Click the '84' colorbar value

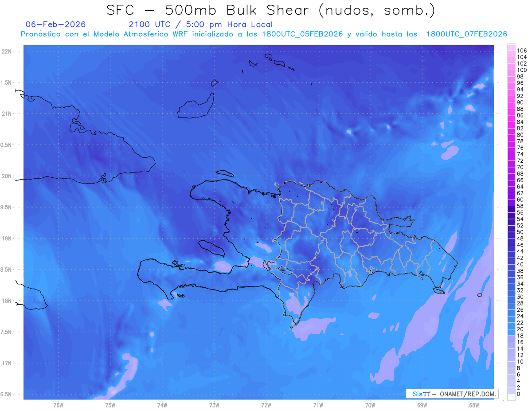point(520,122)
